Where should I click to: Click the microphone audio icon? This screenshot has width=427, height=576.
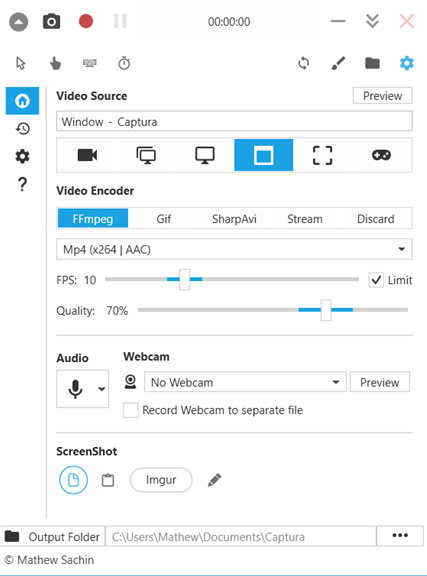pos(75,389)
